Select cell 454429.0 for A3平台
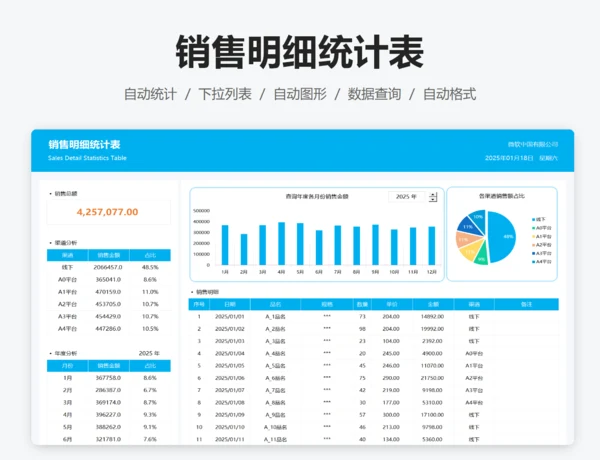600x460 pixels. (x=108, y=316)
